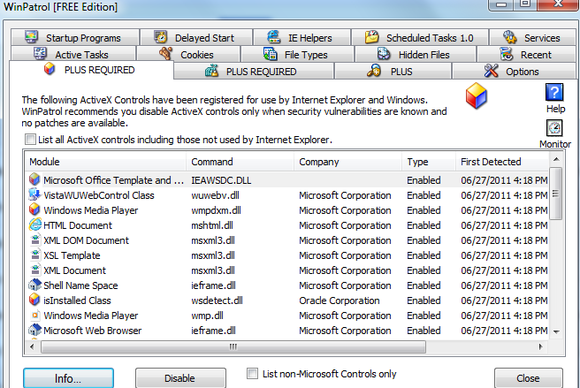Click the IEAWSDC.DLL command cell
This screenshot has width=580, height=388.
221,180
